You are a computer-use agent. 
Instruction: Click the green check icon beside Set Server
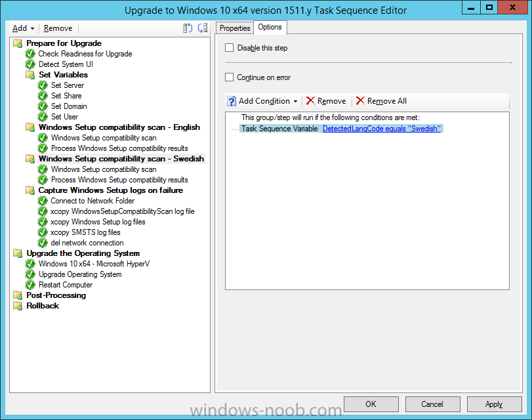(43, 85)
